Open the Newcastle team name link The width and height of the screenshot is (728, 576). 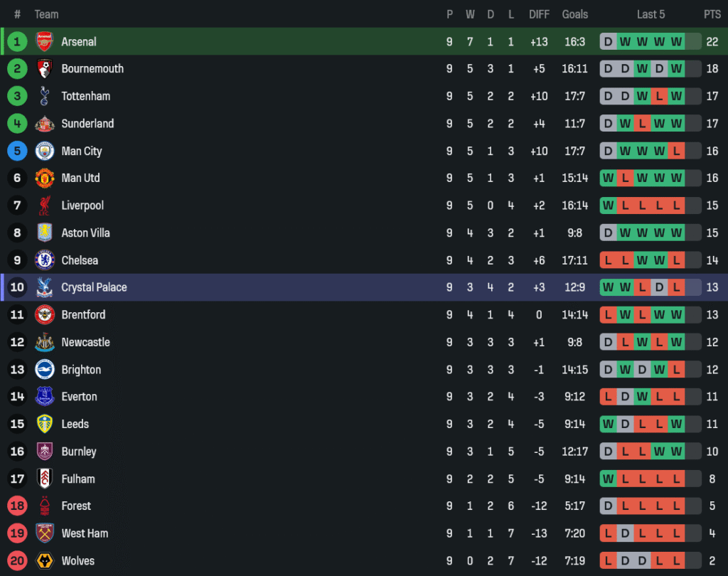tap(85, 342)
